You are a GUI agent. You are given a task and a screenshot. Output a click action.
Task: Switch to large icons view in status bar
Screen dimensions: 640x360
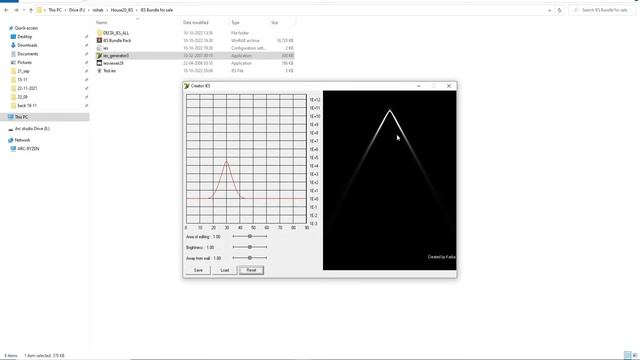635,356
